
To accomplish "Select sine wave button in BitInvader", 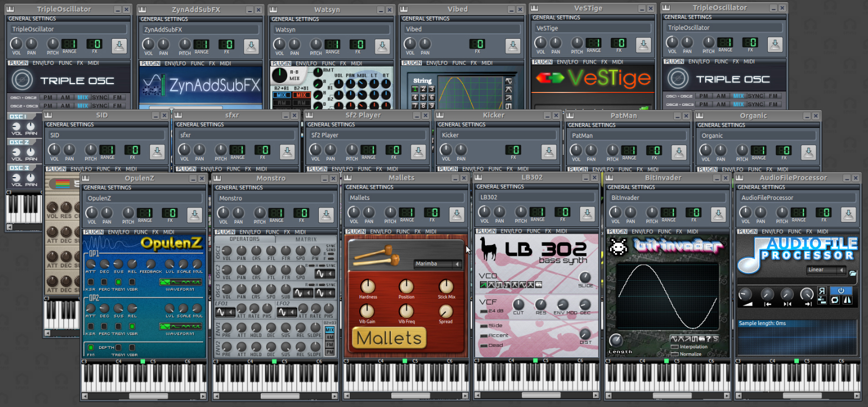I will (x=674, y=339).
